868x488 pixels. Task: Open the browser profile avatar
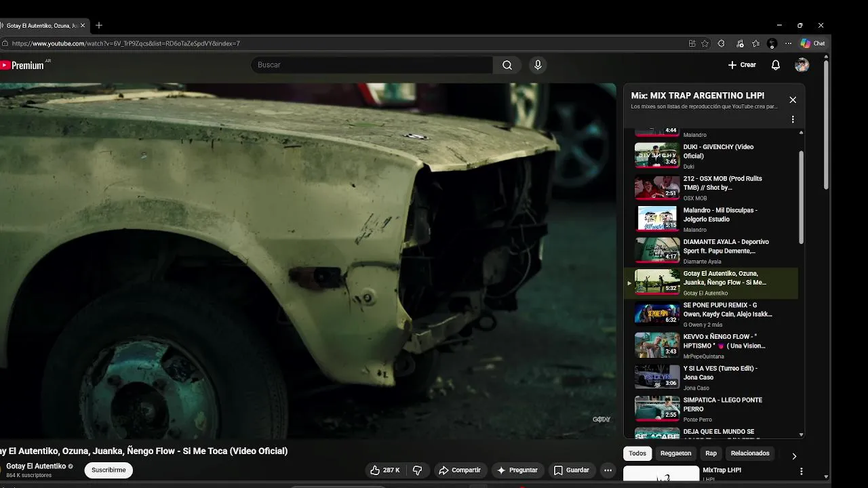(772, 43)
